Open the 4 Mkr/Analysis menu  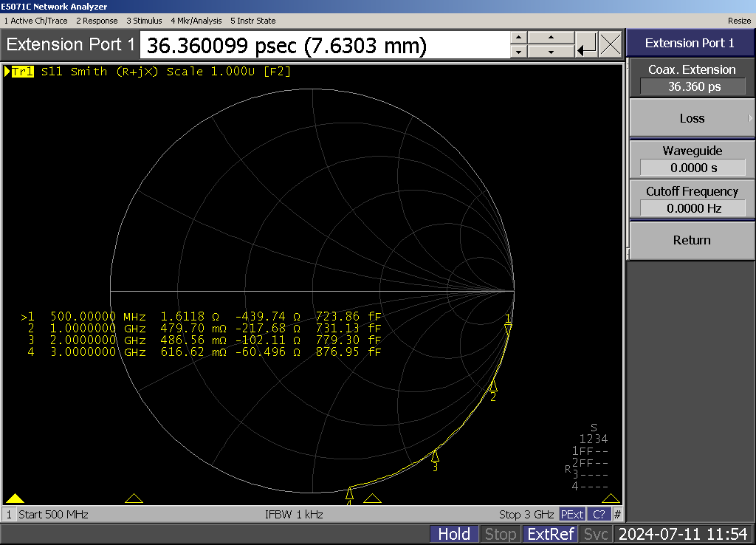(x=196, y=21)
